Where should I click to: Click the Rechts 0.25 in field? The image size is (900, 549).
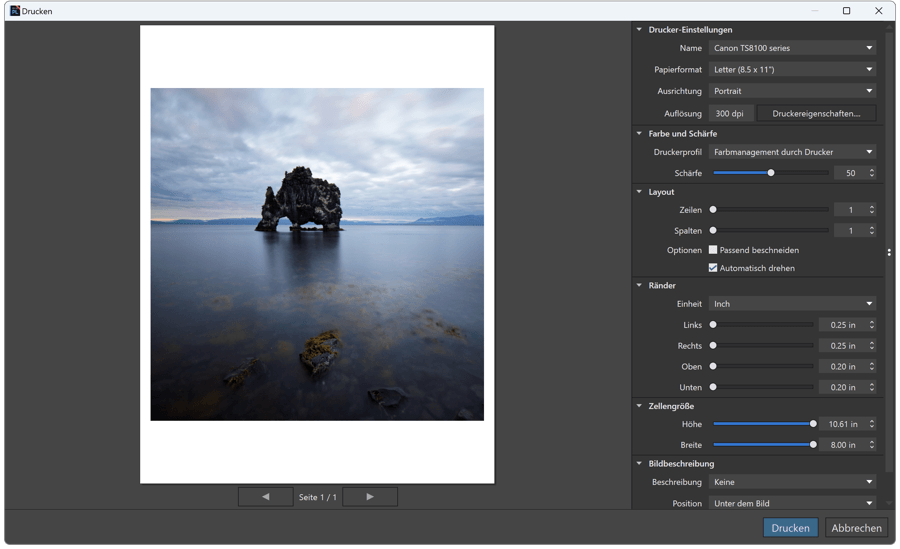click(x=843, y=345)
